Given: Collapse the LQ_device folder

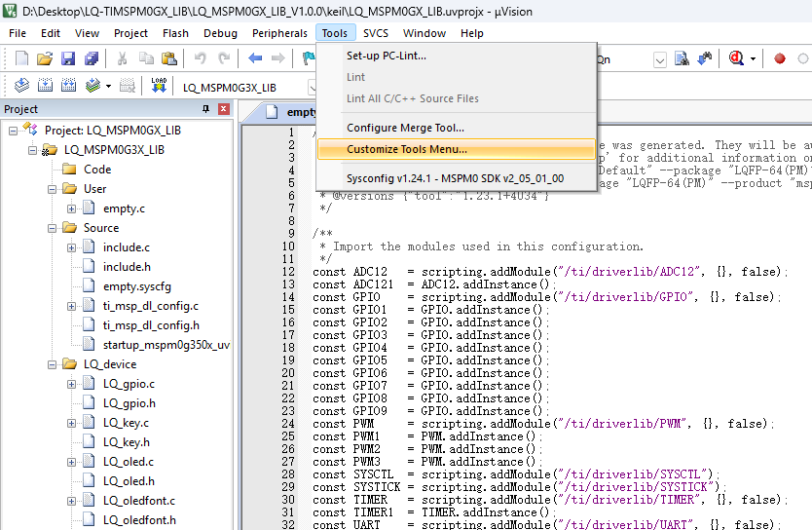Looking at the screenshot, I should 52,364.
